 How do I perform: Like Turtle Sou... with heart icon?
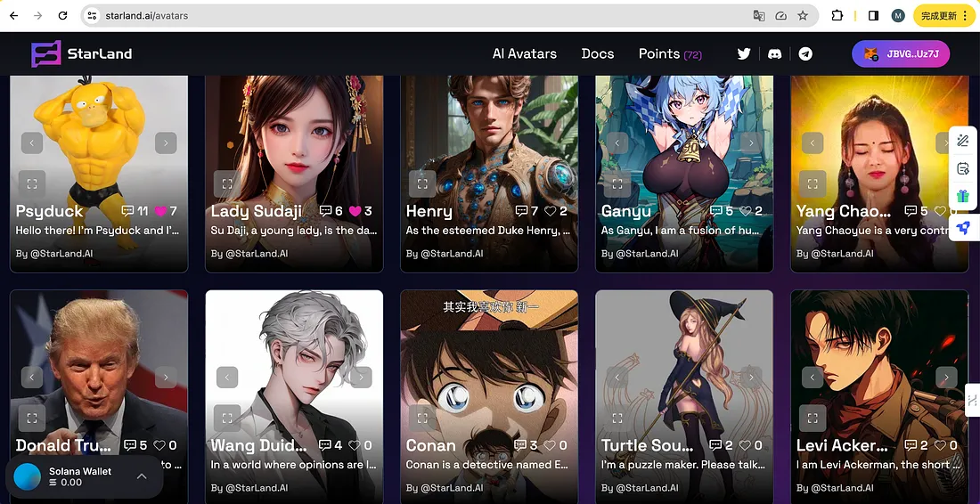click(745, 445)
